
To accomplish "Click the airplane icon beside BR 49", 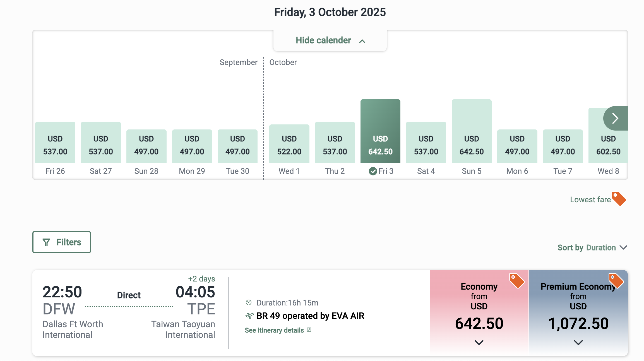I will pyautogui.click(x=249, y=316).
